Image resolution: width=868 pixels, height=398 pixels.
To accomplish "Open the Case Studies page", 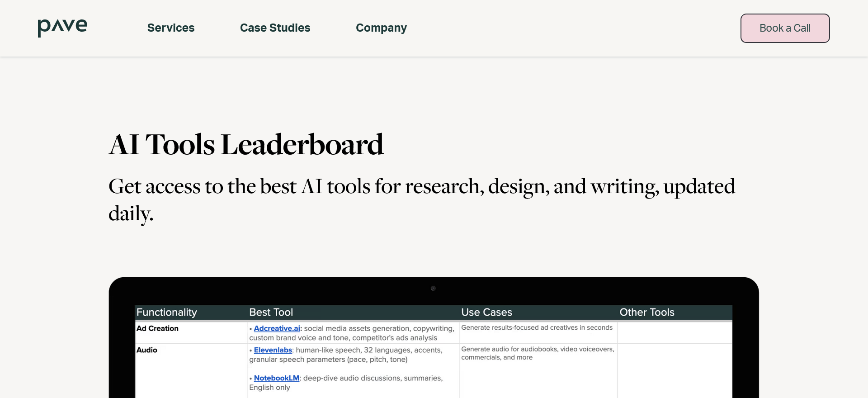I will click(x=275, y=28).
